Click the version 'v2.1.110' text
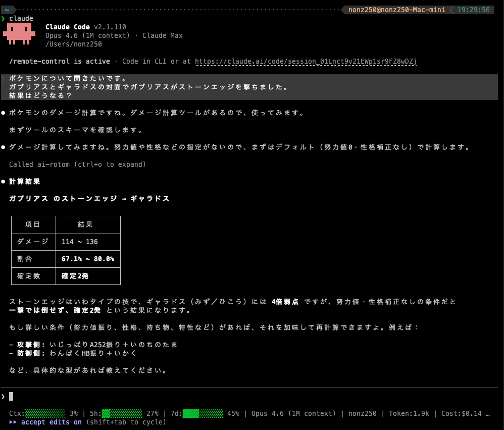The image size is (504, 430). point(110,27)
